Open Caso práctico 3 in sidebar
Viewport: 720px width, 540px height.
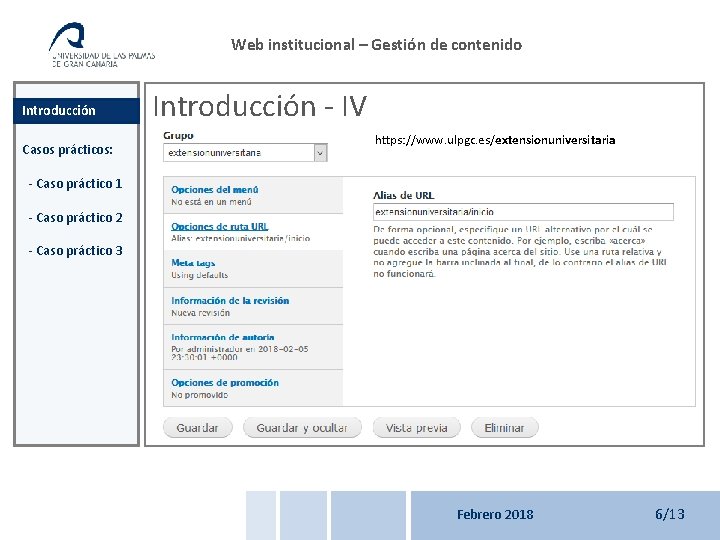(x=75, y=251)
